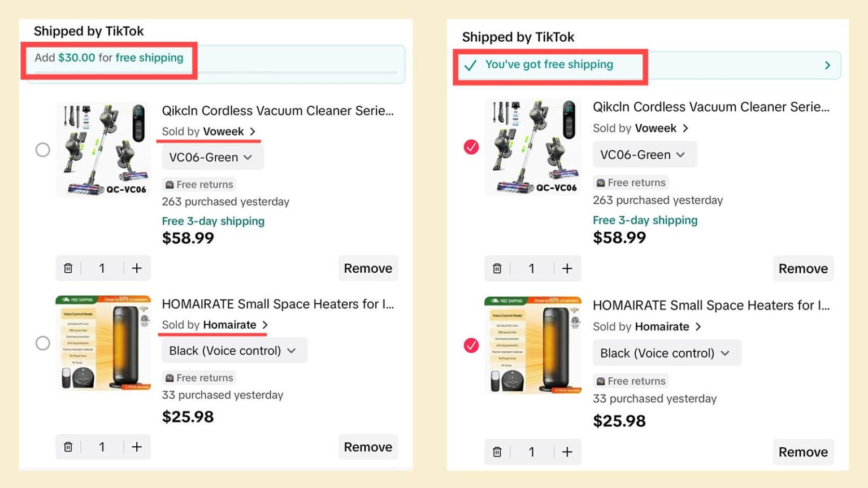Click the delete icon in the right cart's vacuum row
The height and width of the screenshot is (488, 868).
(x=497, y=268)
